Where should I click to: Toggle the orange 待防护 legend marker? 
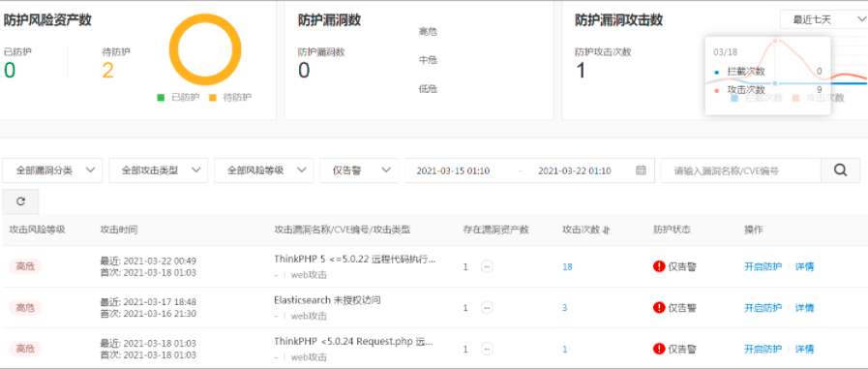tap(213, 98)
